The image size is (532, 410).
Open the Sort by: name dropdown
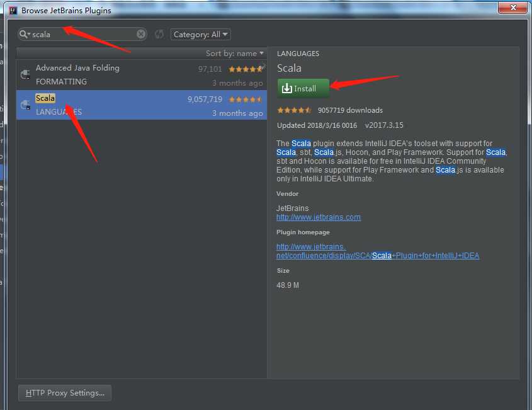click(x=234, y=54)
